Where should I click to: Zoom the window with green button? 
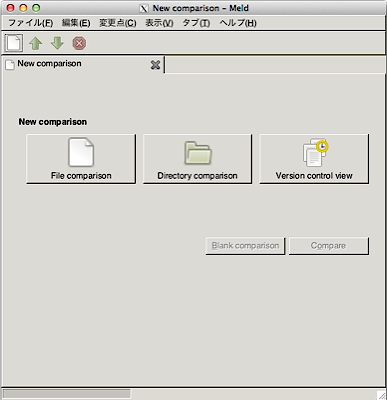[x=36, y=8]
